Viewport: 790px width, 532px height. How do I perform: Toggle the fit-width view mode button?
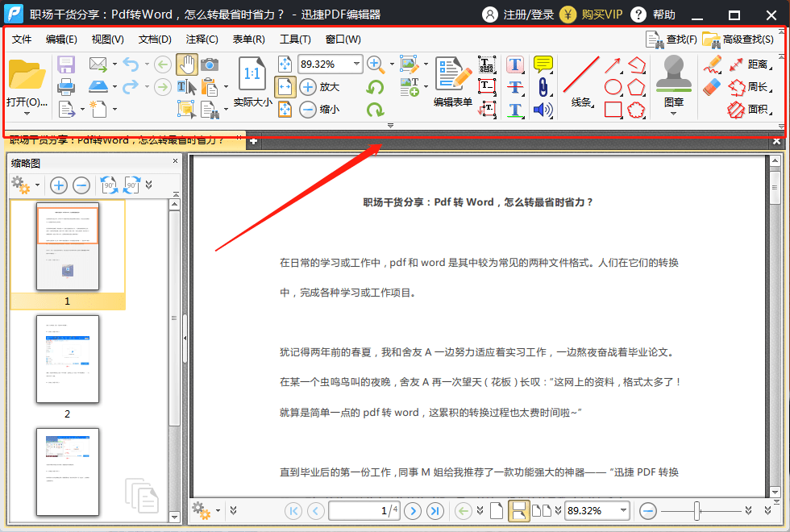coord(285,87)
